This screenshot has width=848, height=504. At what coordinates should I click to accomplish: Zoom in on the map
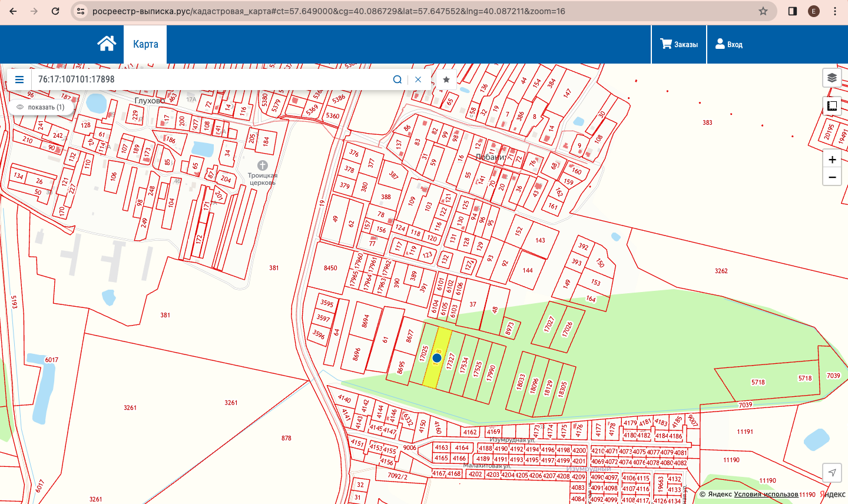click(x=832, y=160)
